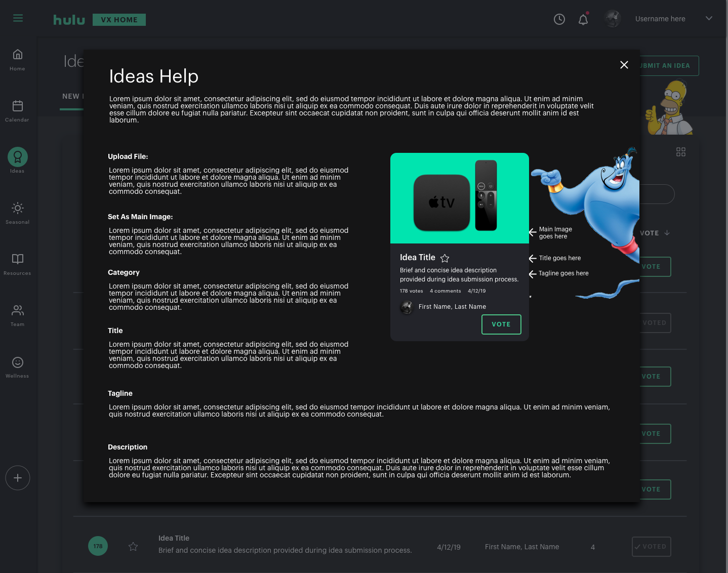Star the bottom row Idea Title
The height and width of the screenshot is (573, 728).
(x=133, y=547)
